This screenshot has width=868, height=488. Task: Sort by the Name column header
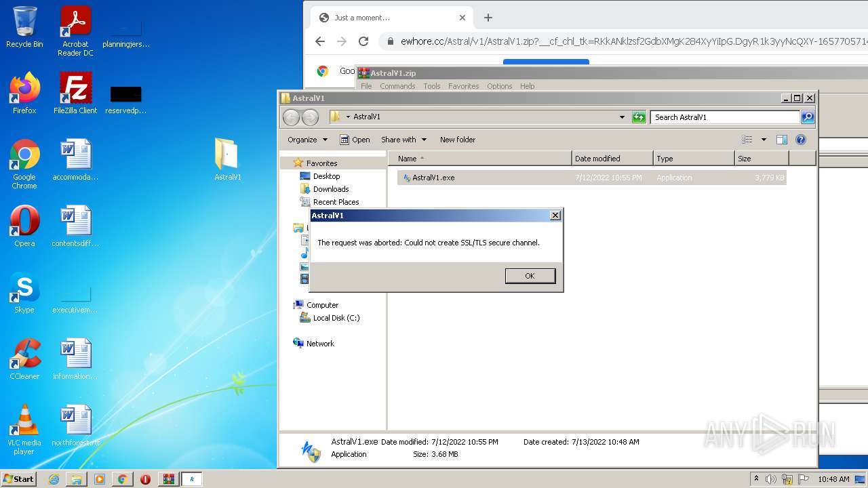click(x=480, y=159)
